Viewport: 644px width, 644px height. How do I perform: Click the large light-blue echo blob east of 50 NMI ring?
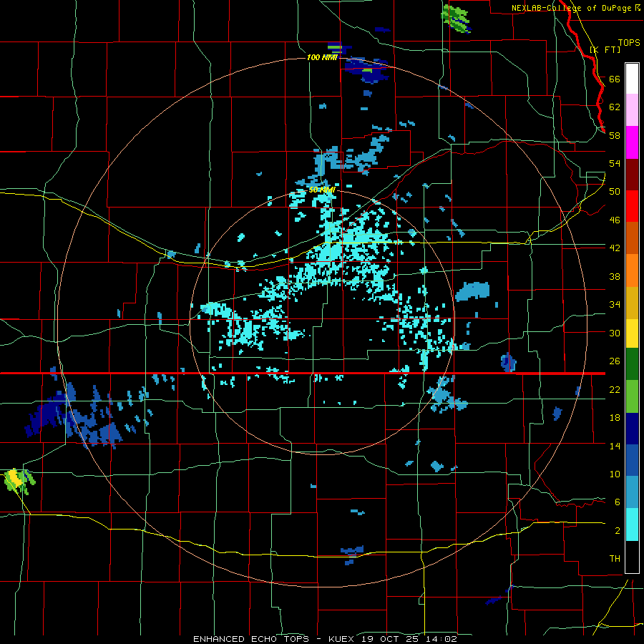point(472,291)
